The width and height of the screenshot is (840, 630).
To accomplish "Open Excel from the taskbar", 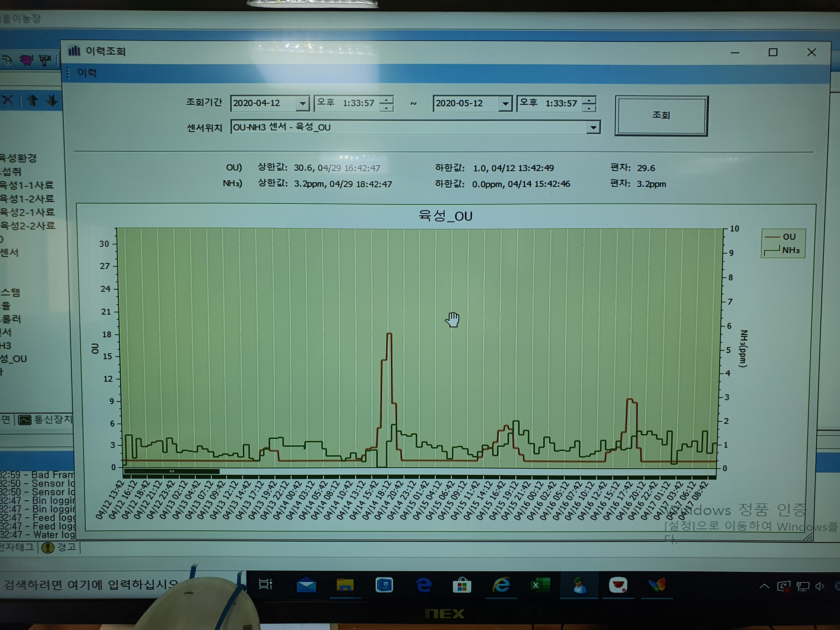I will point(540,585).
